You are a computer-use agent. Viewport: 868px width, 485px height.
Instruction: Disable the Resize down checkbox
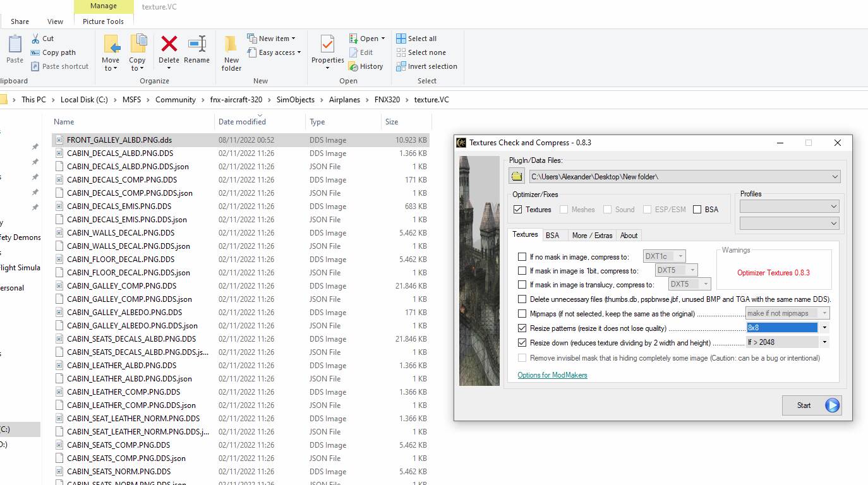[x=522, y=343]
